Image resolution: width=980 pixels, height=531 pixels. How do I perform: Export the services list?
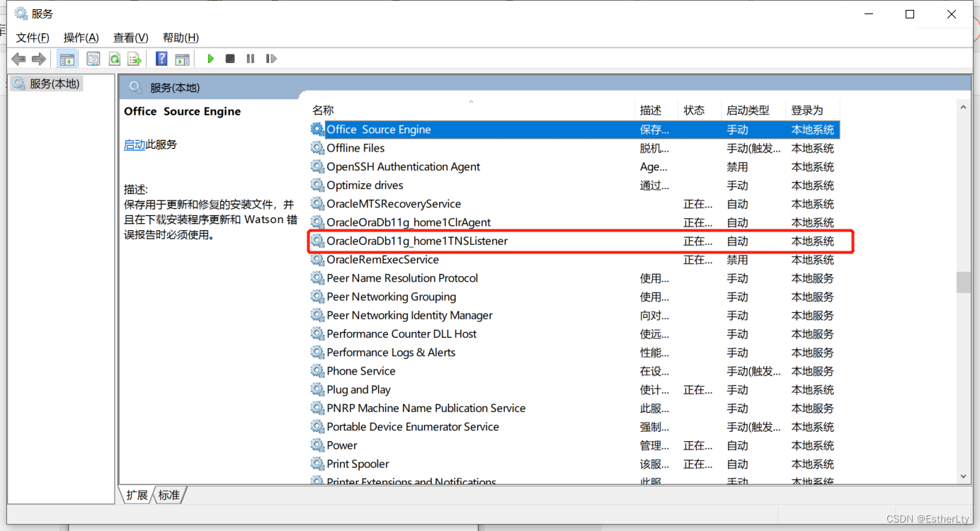pos(135,59)
